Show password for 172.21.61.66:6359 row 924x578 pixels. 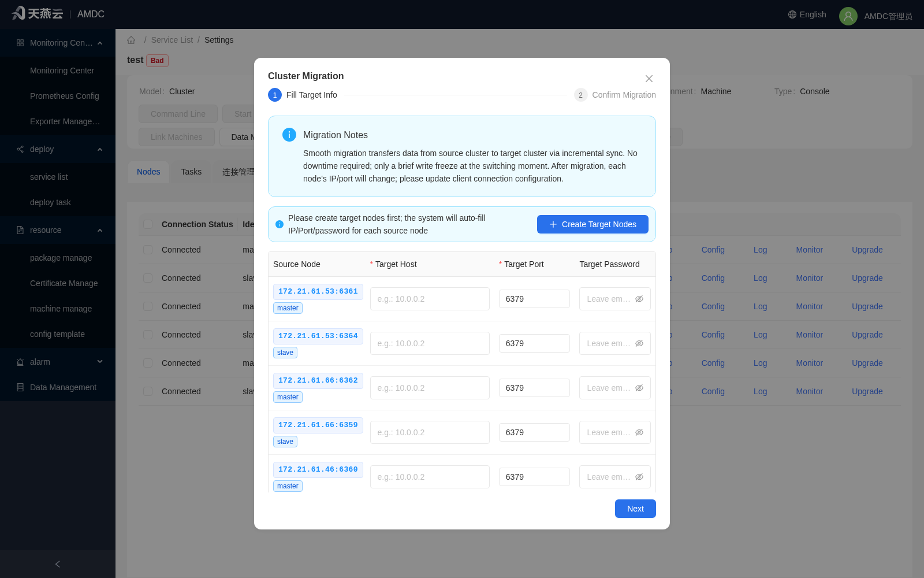coord(639,432)
